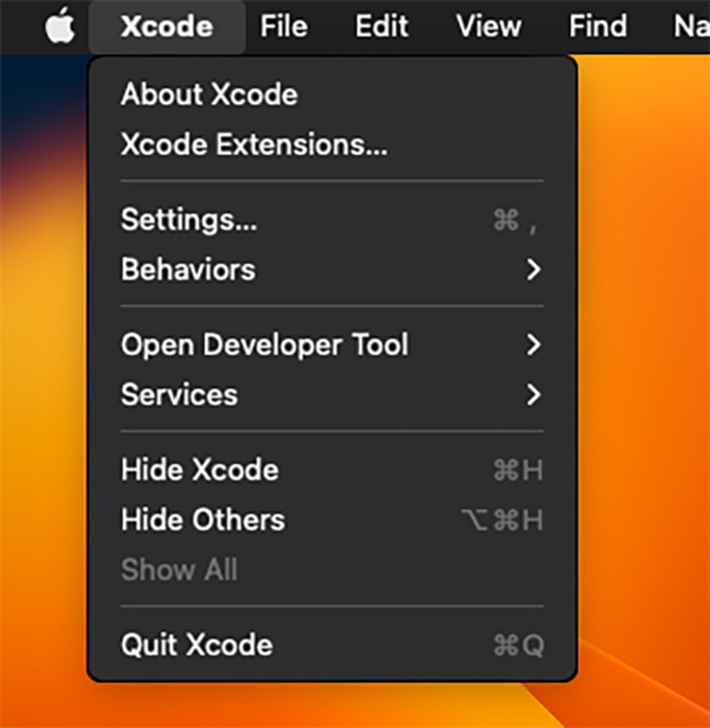This screenshot has width=710, height=728.
Task: Hide the Xcode application
Action: pyautogui.click(x=199, y=469)
